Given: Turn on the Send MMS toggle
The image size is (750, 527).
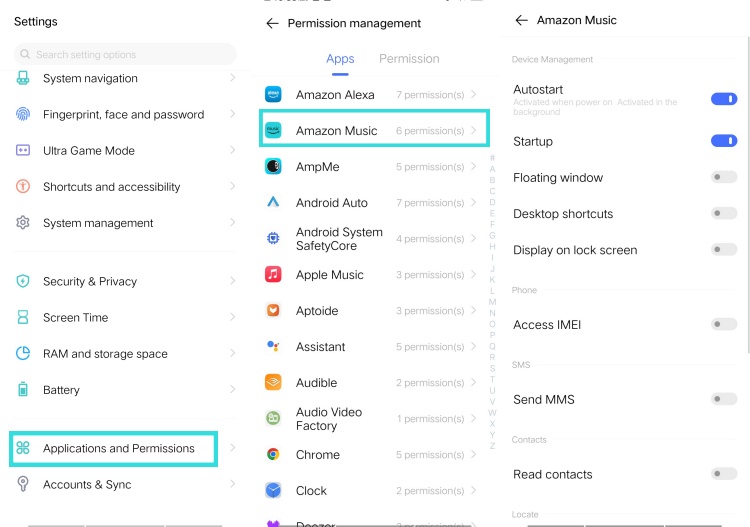Looking at the screenshot, I should [724, 399].
